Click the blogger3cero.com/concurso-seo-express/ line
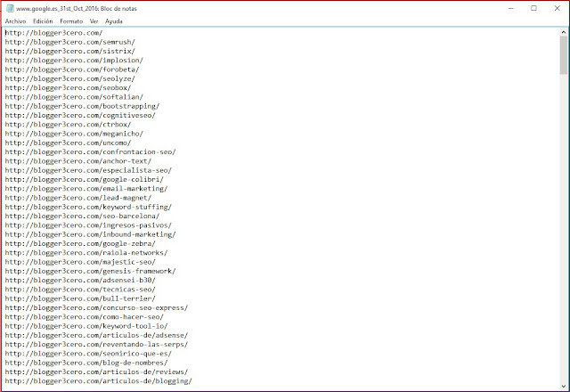Screen dimensions: 570x392 [x=96, y=307]
